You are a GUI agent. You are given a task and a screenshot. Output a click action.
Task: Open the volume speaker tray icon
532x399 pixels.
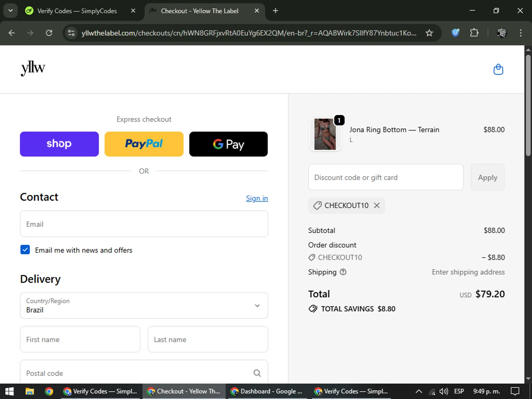(444, 391)
